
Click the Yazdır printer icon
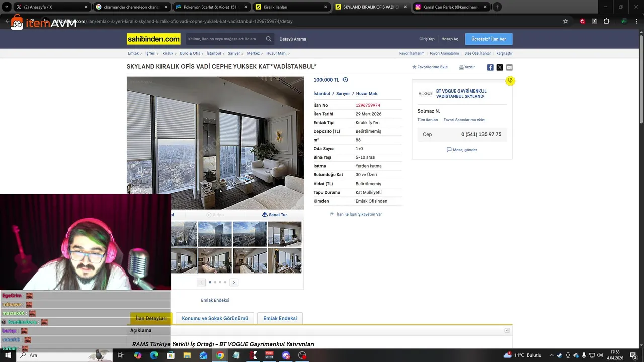click(461, 67)
